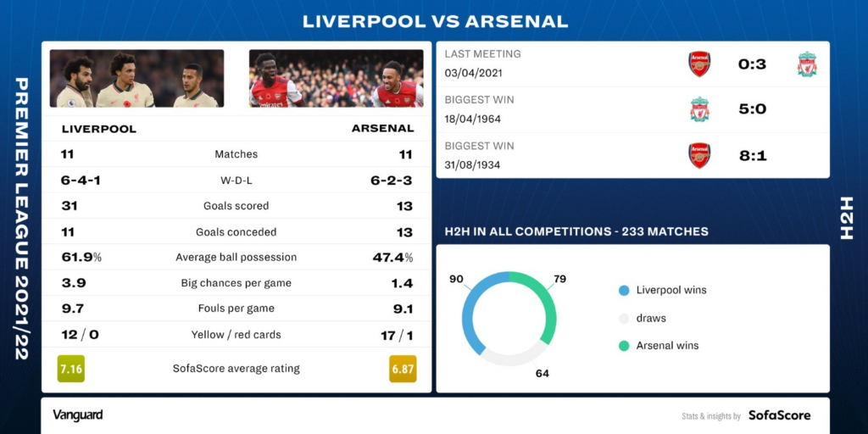
Task: Click Liverpool players photo thumbnail
Action: tap(136, 78)
